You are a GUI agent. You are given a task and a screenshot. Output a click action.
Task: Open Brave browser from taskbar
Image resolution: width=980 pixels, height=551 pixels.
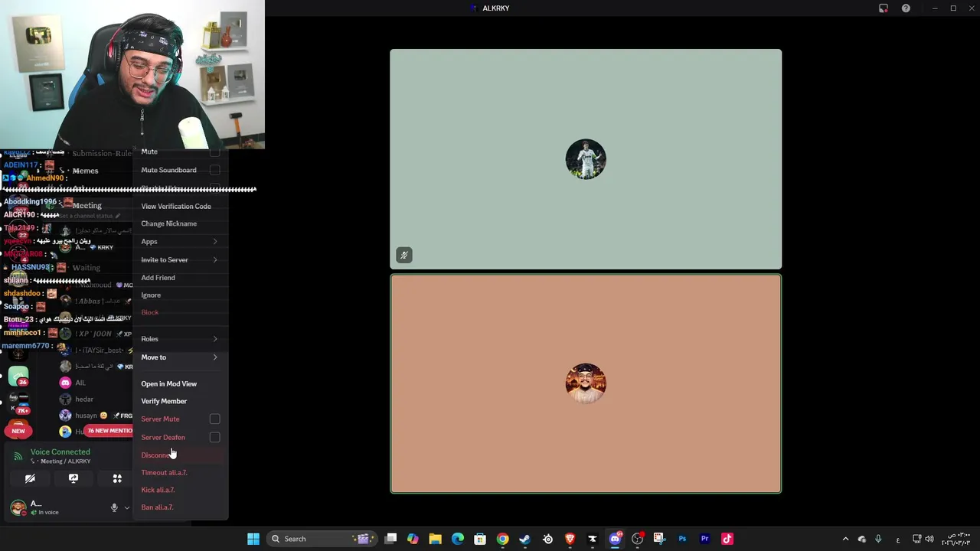[570, 539]
